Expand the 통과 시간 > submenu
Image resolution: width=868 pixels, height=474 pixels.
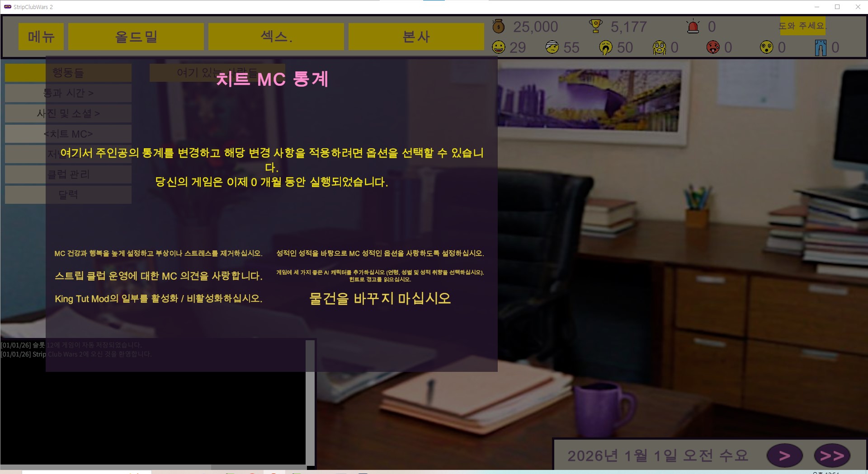(68, 93)
